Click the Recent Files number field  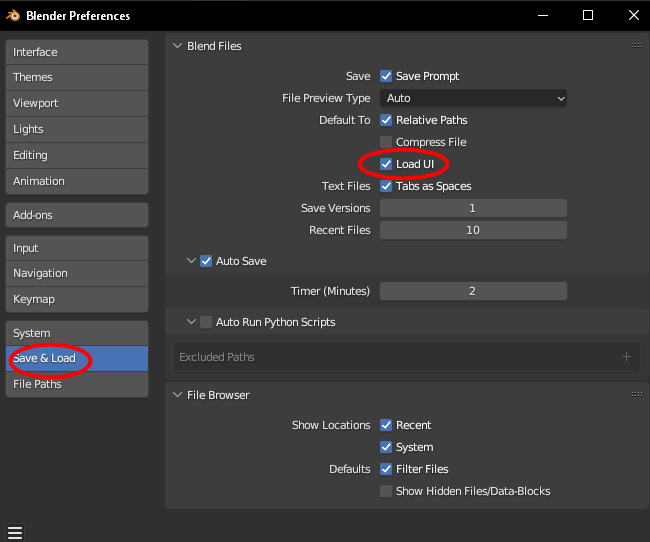[473, 230]
